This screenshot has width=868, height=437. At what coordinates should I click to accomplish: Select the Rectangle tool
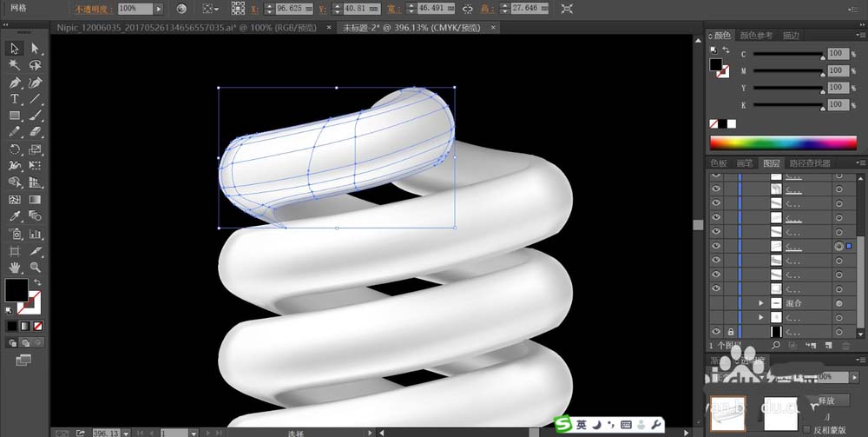point(15,116)
